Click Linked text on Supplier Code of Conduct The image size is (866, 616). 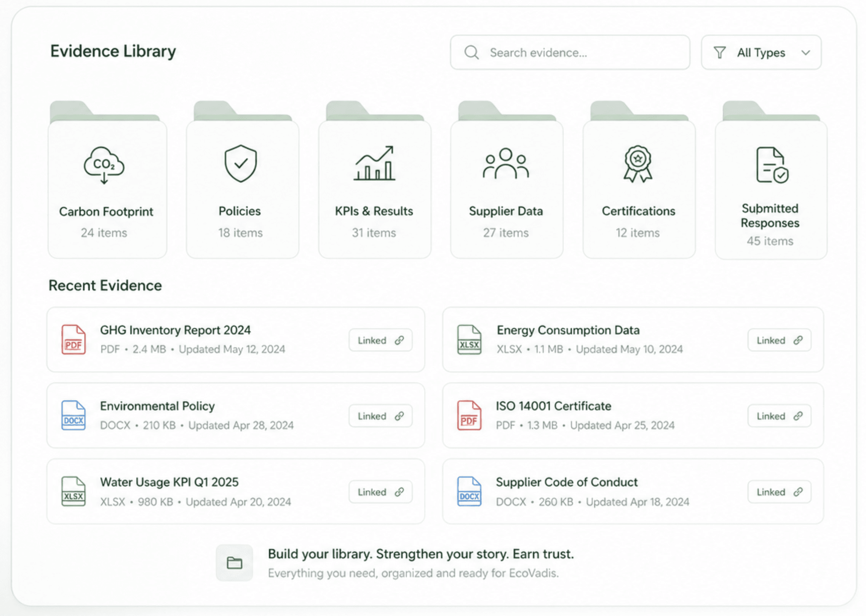click(771, 492)
